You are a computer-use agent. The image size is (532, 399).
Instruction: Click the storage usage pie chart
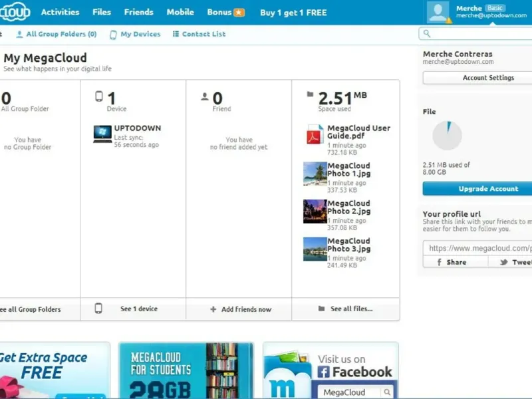[x=447, y=136]
